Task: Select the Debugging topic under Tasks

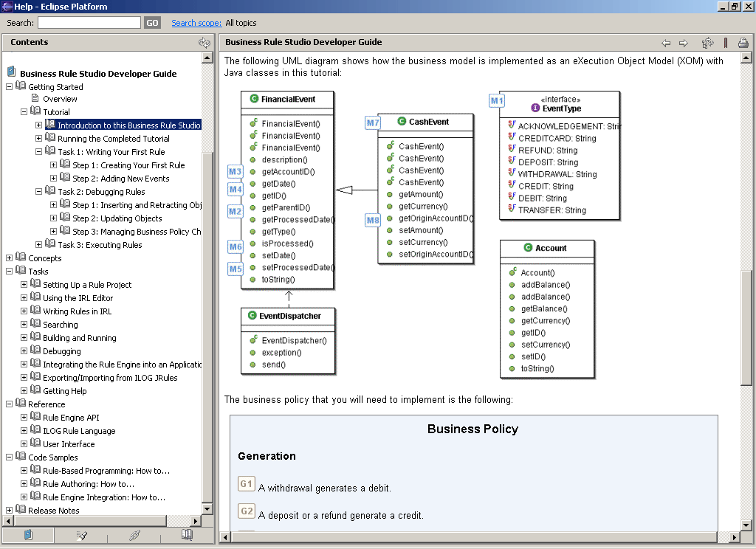Action: pos(62,351)
